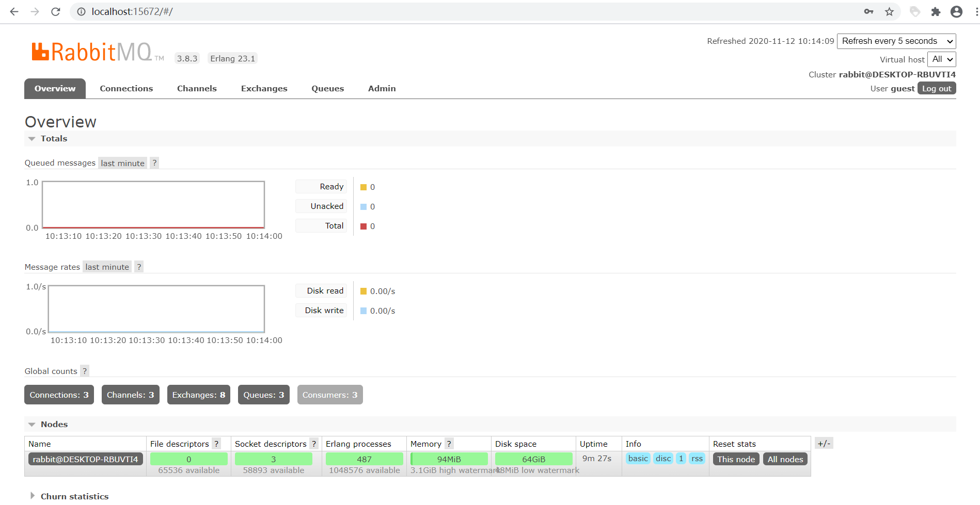The height and width of the screenshot is (505, 980).
Task: Switch to the Connections tab
Action: [x=127, y=88]
